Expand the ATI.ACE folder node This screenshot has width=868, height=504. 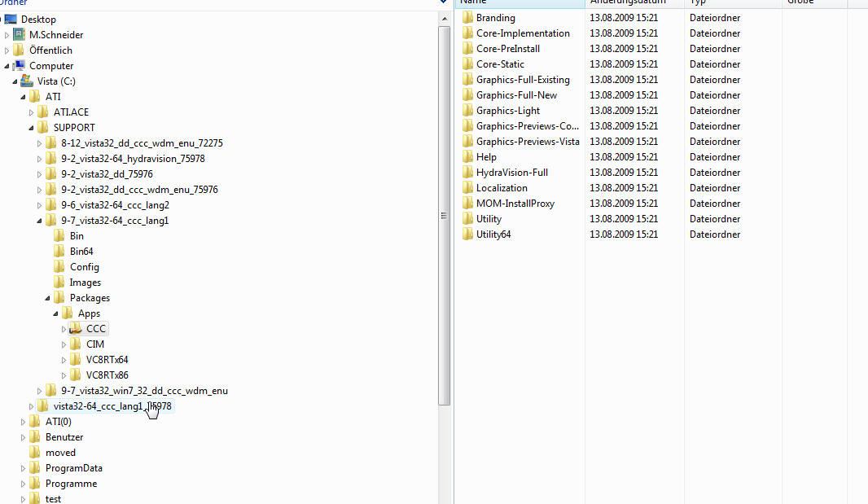pyautogui.click(x=31, y=112)
